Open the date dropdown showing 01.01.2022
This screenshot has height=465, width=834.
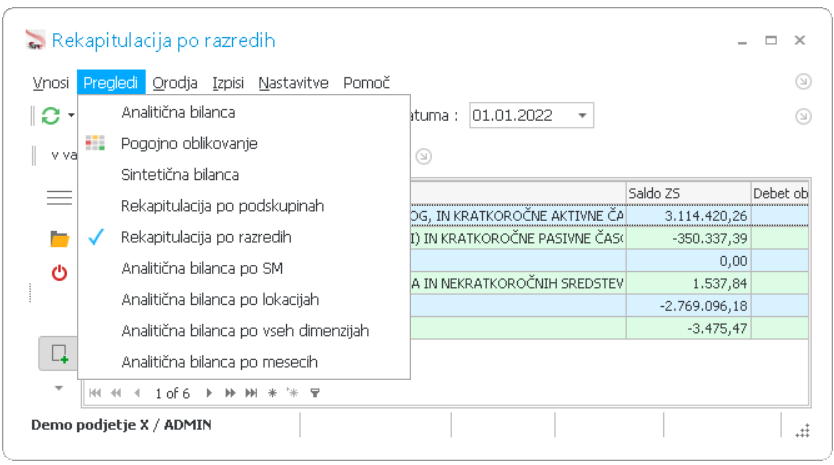coord(582,115)
